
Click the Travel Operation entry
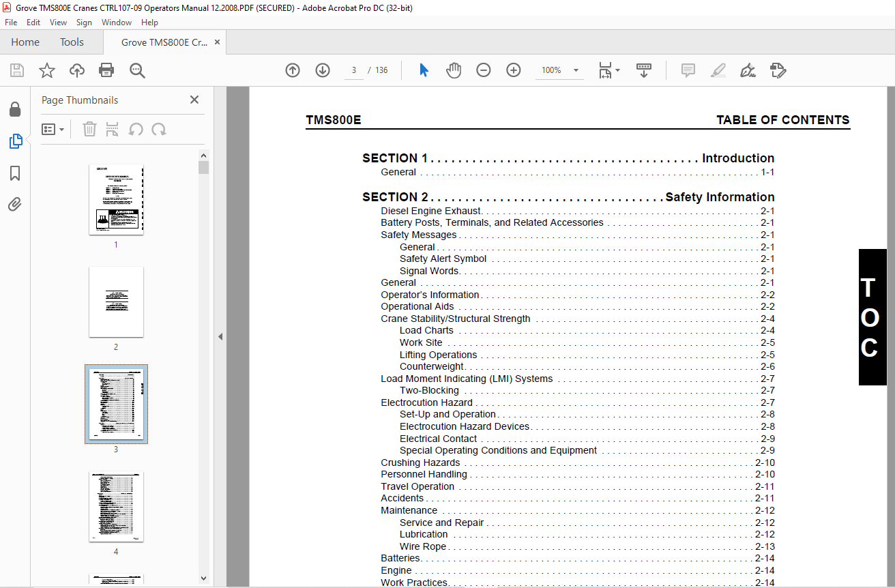(x=578, y=486)
